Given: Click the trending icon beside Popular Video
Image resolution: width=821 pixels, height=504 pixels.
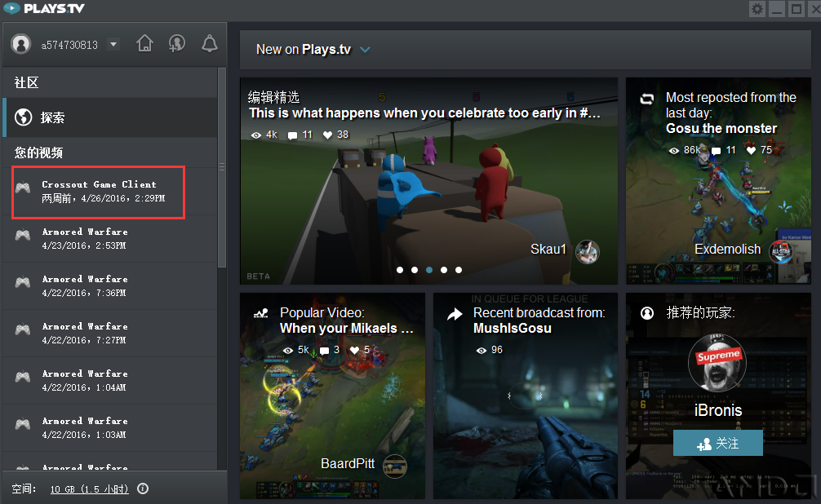Looking at the screenshot, I should (261, 313).
